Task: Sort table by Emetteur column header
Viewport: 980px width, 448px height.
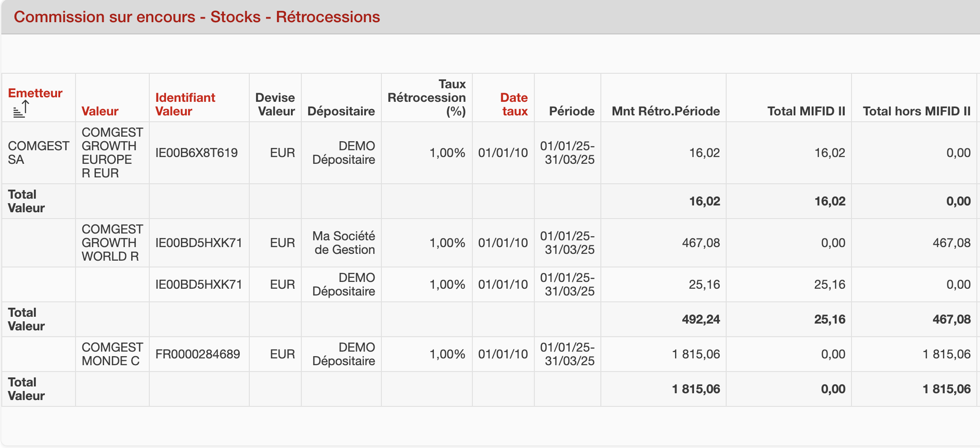Action: point(35,93)
